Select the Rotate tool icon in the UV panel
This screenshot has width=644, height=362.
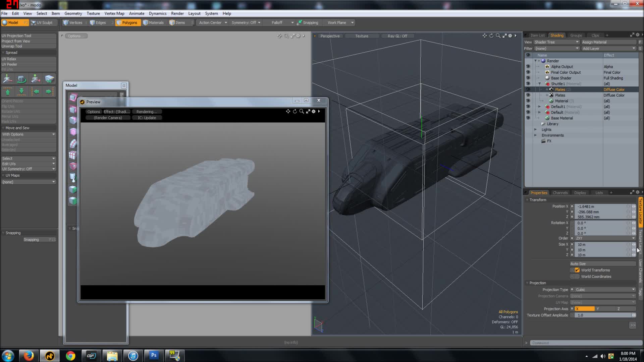(x=21, y=79)
